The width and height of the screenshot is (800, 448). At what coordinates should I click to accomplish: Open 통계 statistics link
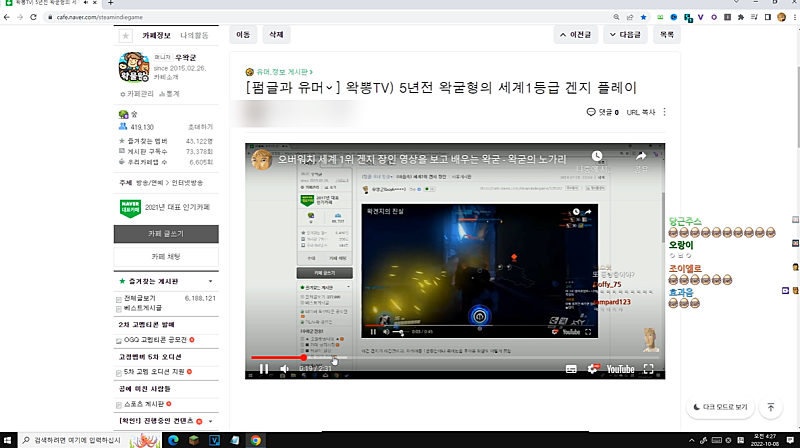(x=169, y=94)
